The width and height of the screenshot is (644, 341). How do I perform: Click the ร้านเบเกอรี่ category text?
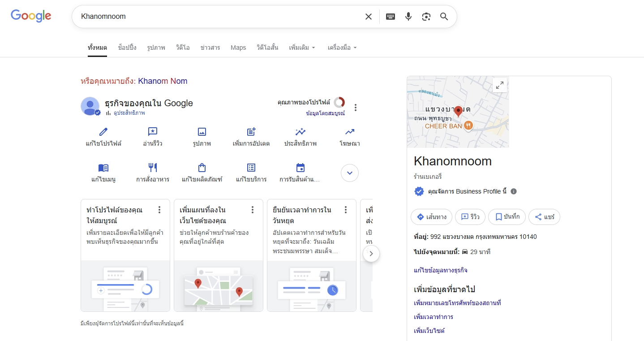click(428, 177)
